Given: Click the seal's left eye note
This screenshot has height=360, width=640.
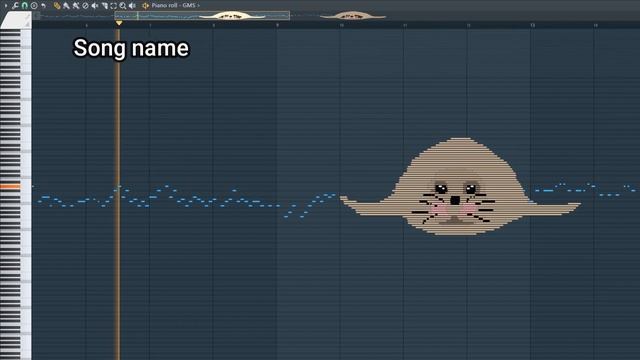Looking at the screenshot, I should 441,189.
